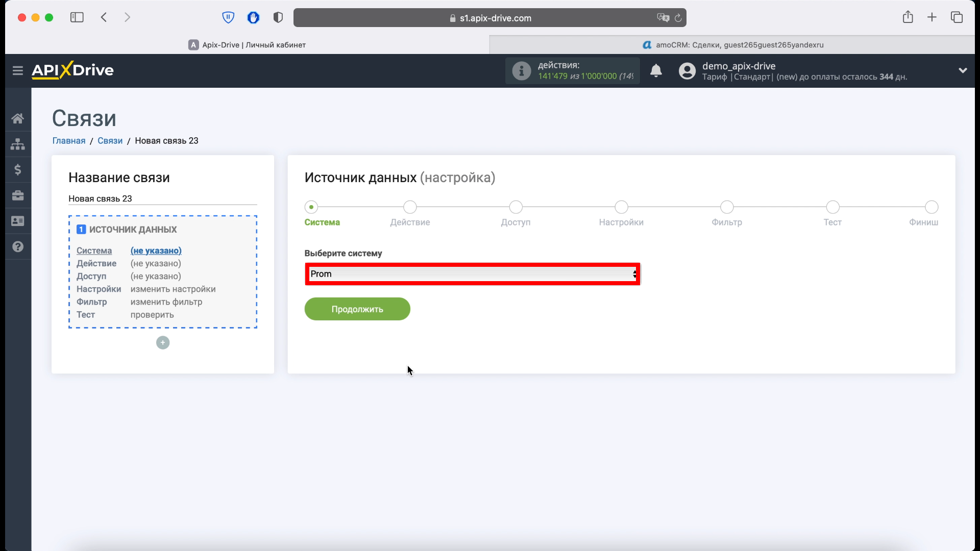980x551 pixels.
Task: Click the privacy shield icon in toolbar
Action: point(278,18)
